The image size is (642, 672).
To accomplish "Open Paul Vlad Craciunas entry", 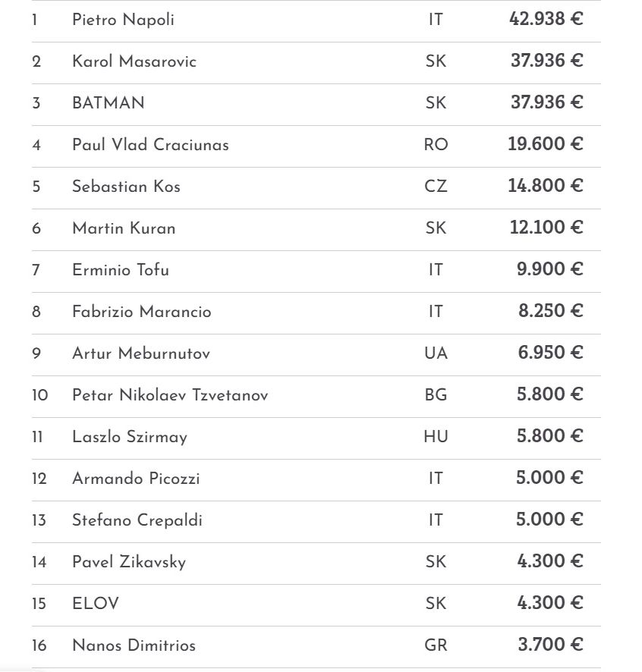I will coord(150,145).
